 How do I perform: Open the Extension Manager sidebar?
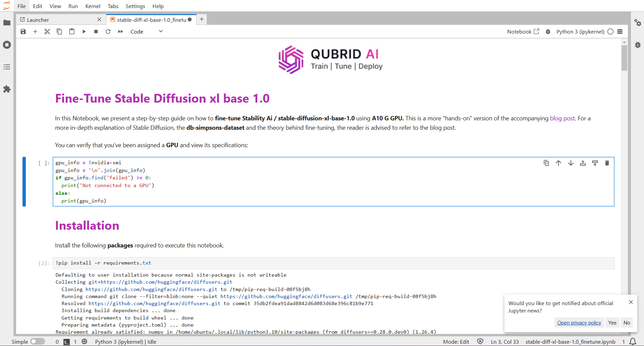7,89
